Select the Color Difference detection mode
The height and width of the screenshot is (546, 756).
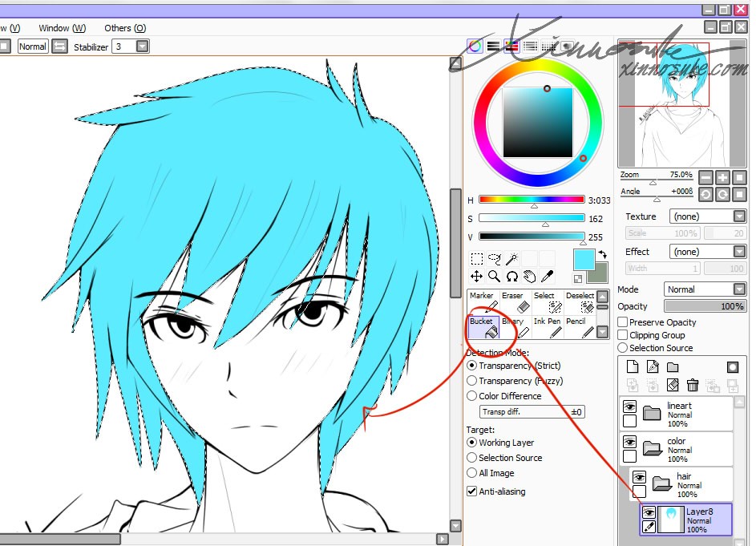click(472, 395)
